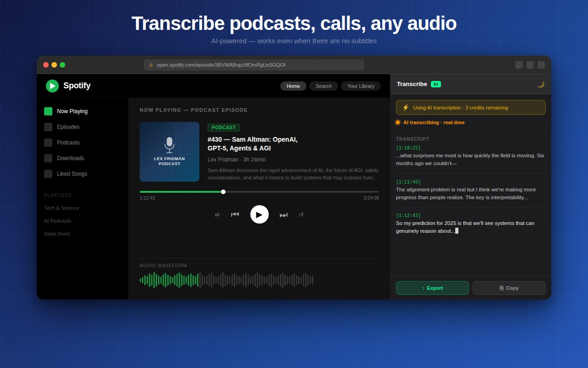Click the transcript text about field moving quickly
588x368 pixels.
pyautogui.click(x=470, y=159)
